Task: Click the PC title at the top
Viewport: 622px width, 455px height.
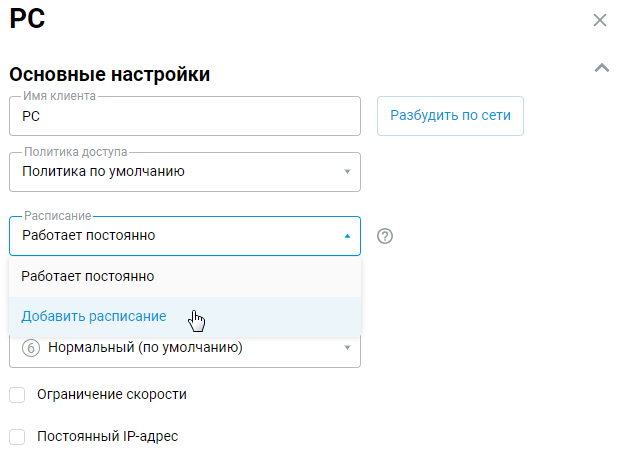Action: tap(28, 19)
